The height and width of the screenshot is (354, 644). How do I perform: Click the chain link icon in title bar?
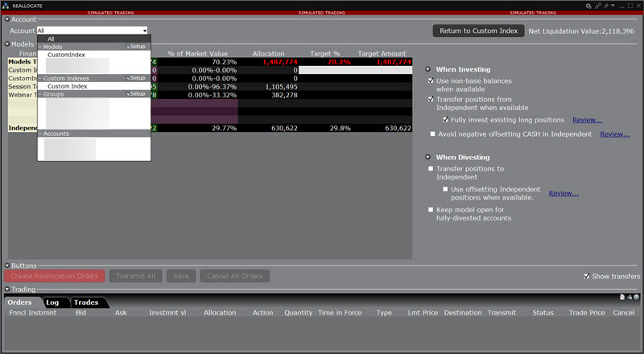[x=597, y=6]
